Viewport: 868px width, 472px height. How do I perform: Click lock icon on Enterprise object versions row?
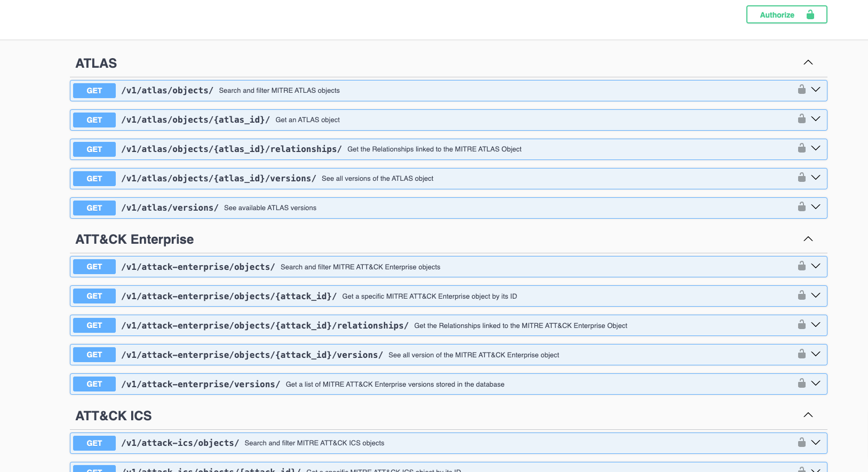click(801, 354)
